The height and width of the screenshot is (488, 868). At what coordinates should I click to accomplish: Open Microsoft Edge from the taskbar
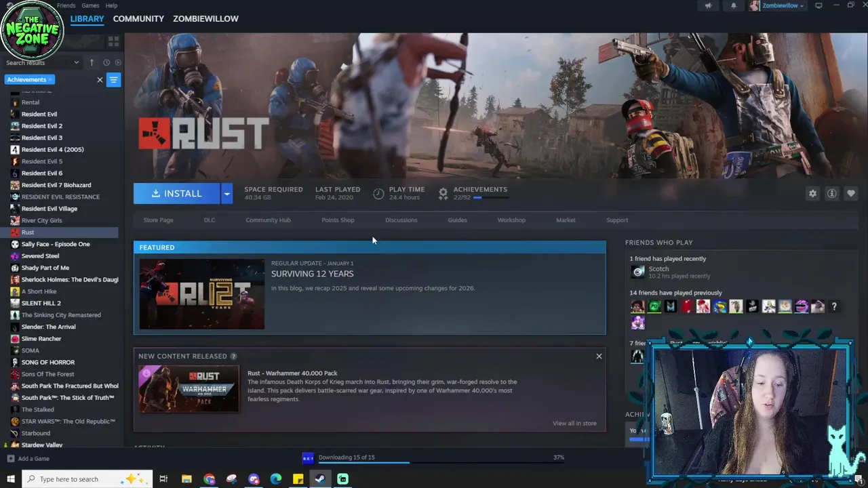tap(276, 479)
